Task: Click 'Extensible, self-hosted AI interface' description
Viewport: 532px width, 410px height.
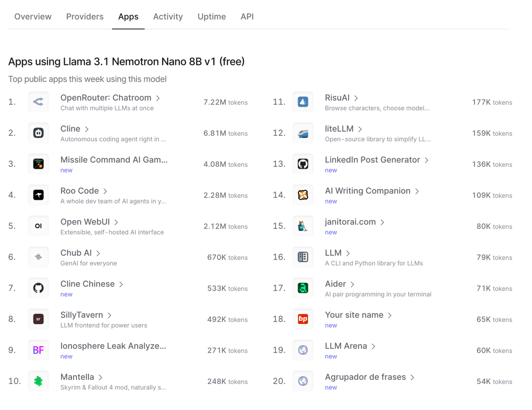Action: pos(112,232)
